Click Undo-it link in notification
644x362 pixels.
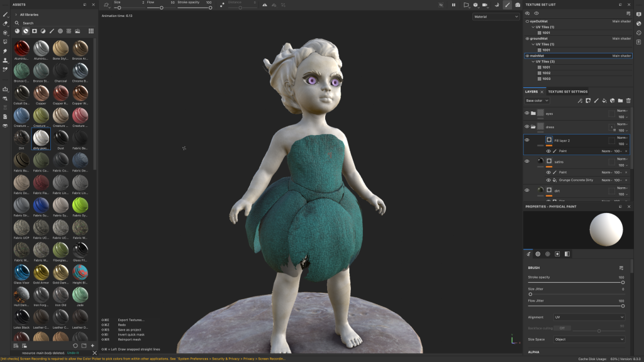[73, 353]
